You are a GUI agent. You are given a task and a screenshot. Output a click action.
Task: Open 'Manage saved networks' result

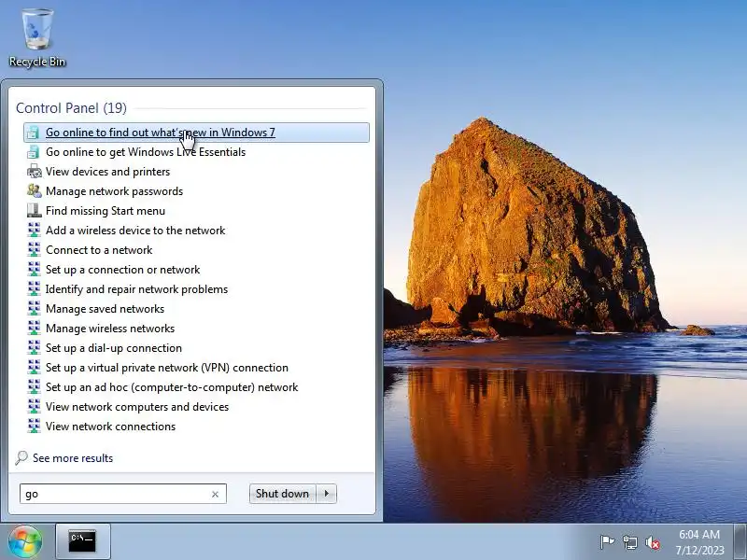[x=196, y=309]
